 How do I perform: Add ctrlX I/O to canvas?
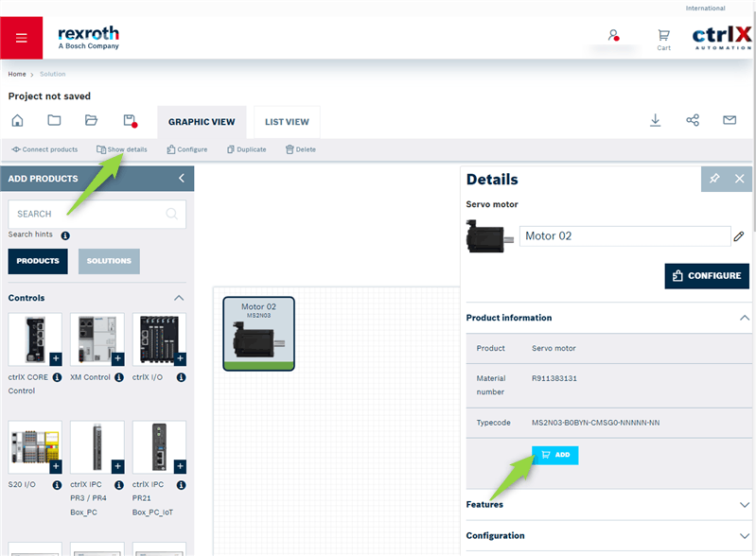pyautogui.click(x=180, y=358)
